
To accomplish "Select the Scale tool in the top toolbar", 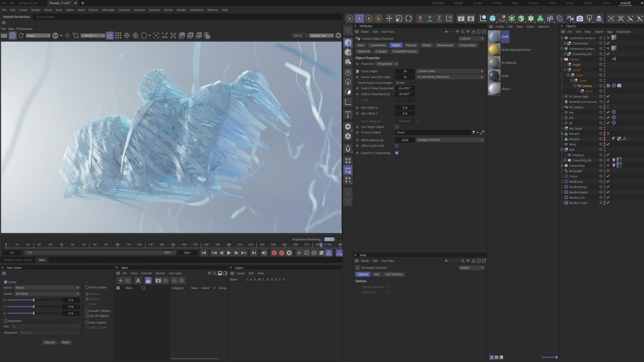I will coord(398,19).
